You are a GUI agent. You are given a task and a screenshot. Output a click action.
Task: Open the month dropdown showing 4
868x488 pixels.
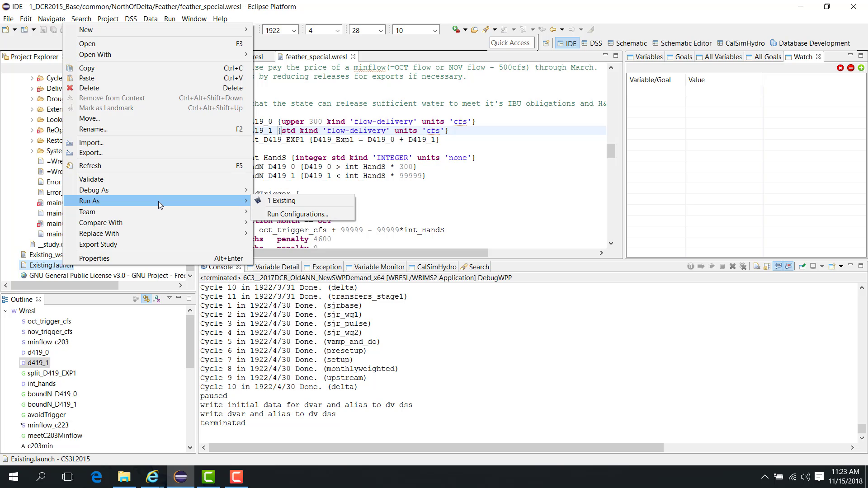click(x=337, y=31)
